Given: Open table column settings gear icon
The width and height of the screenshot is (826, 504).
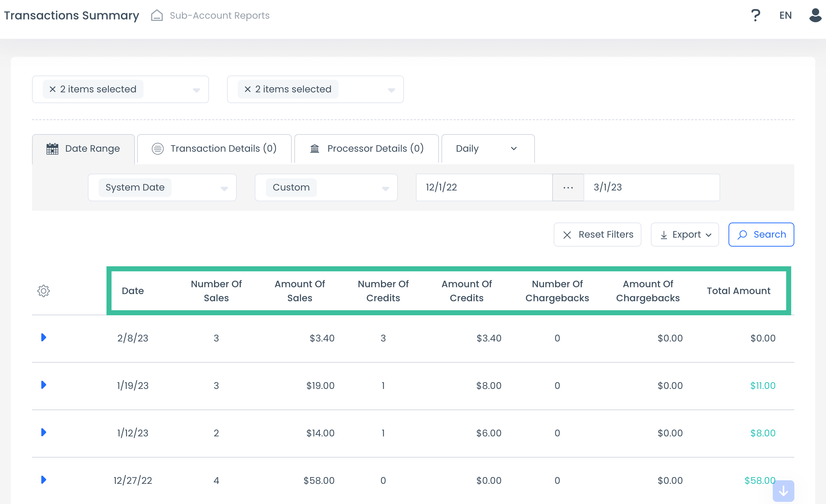Looking at the screenshot, I should pyautogui.click(x=44, y=291).
